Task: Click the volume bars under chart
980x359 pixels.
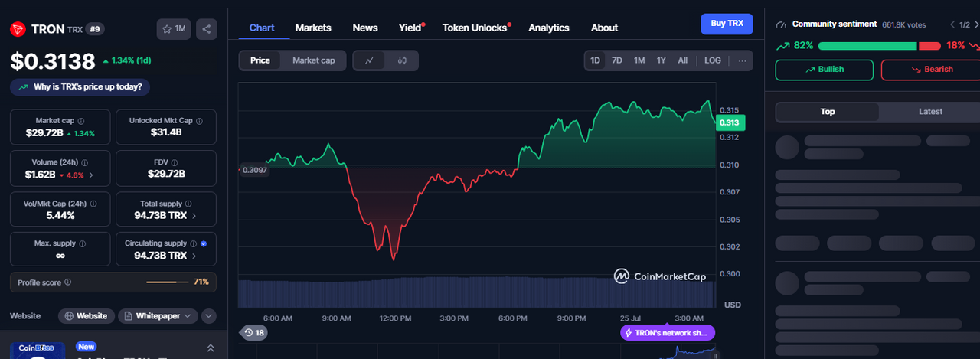Action: (476, 292)
